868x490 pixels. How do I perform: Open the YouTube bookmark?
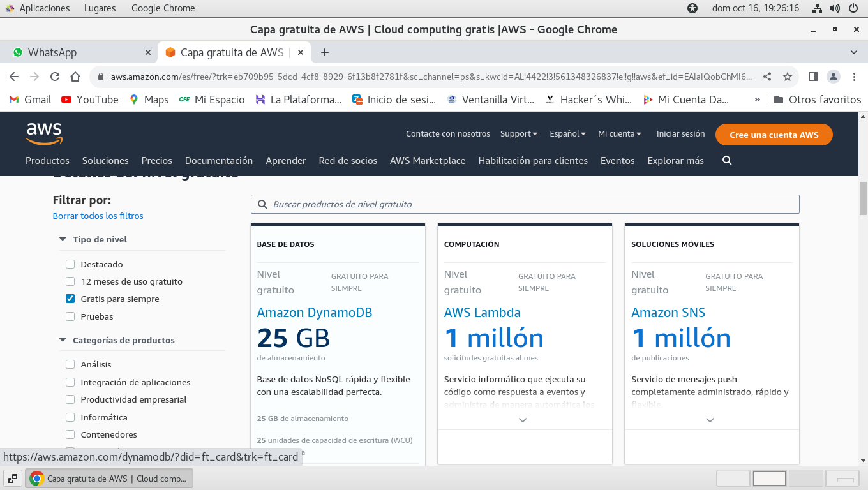pyautogui.click(x=90, y=100)
